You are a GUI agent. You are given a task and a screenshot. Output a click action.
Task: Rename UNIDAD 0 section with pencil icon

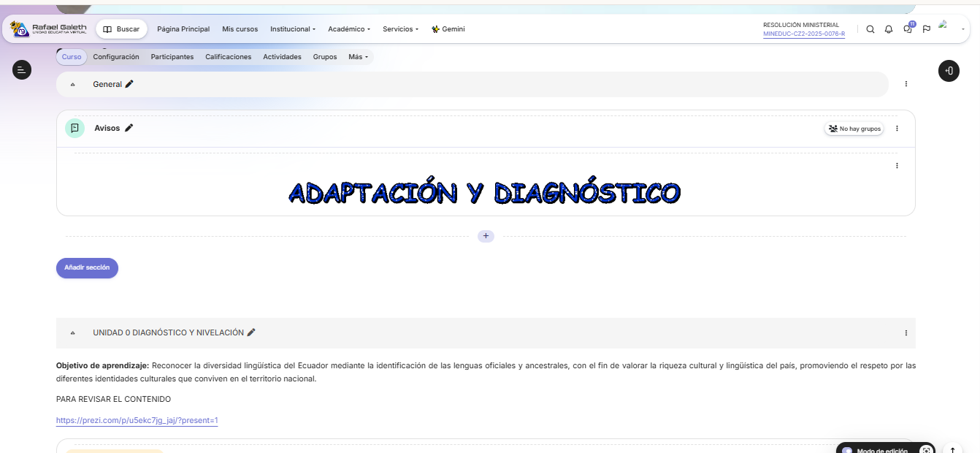click(251, 332)
